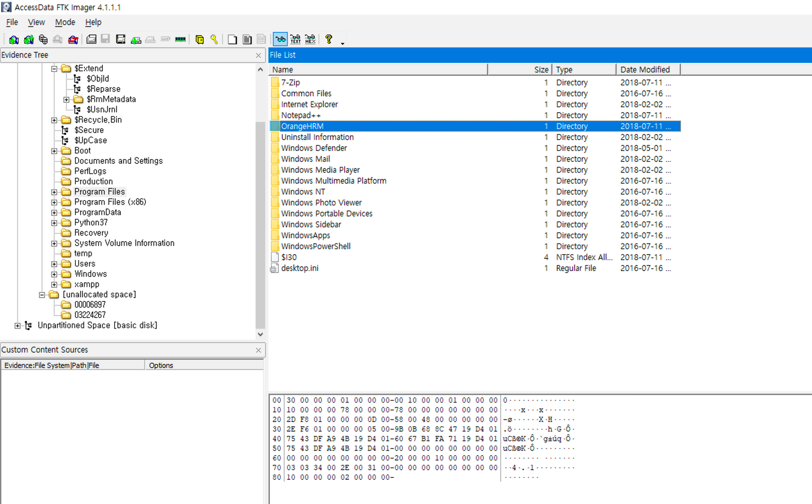The image size is (812, 504).
Task: Select the 7-Zip directory in file list
Action: click(475, 83)
